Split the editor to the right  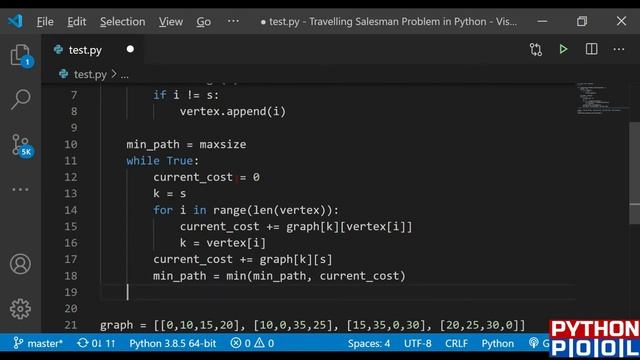(591, 49)
